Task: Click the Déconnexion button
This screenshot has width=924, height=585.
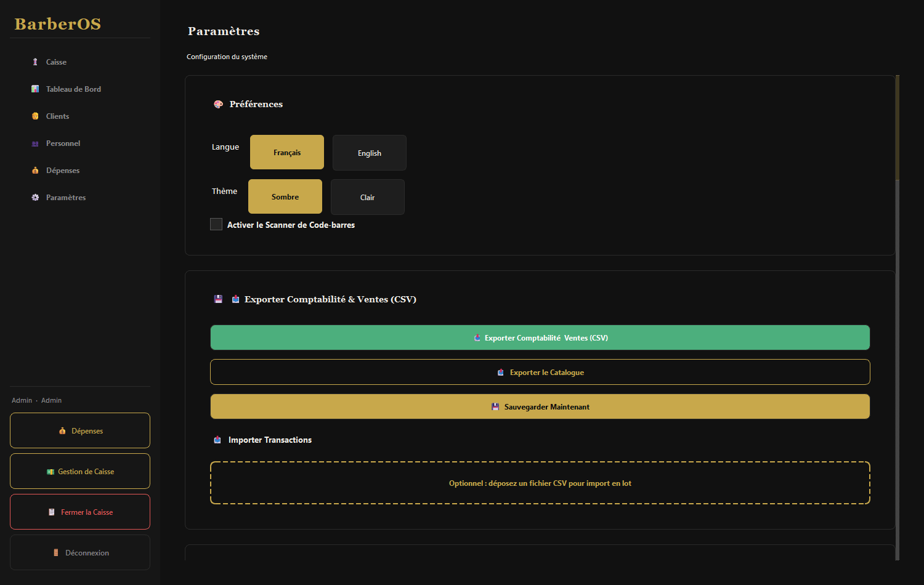Action: pyautogui.click(x=80, y=552)
